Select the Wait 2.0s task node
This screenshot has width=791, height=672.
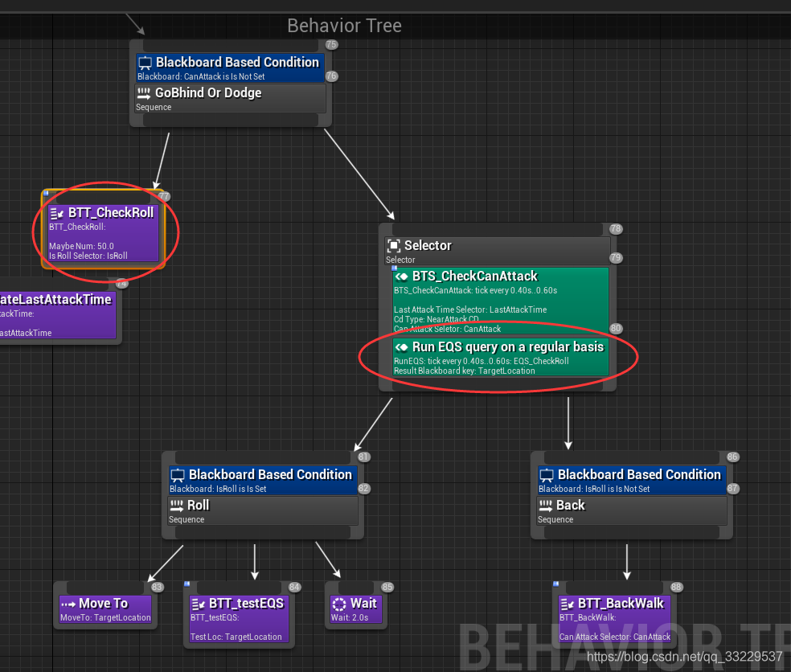[355, 609]
